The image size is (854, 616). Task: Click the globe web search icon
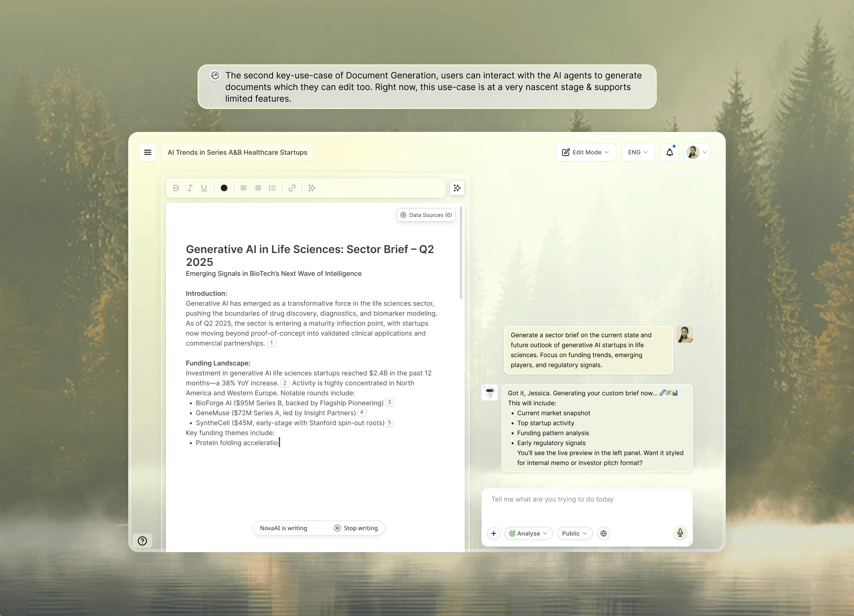coord(604,533)
